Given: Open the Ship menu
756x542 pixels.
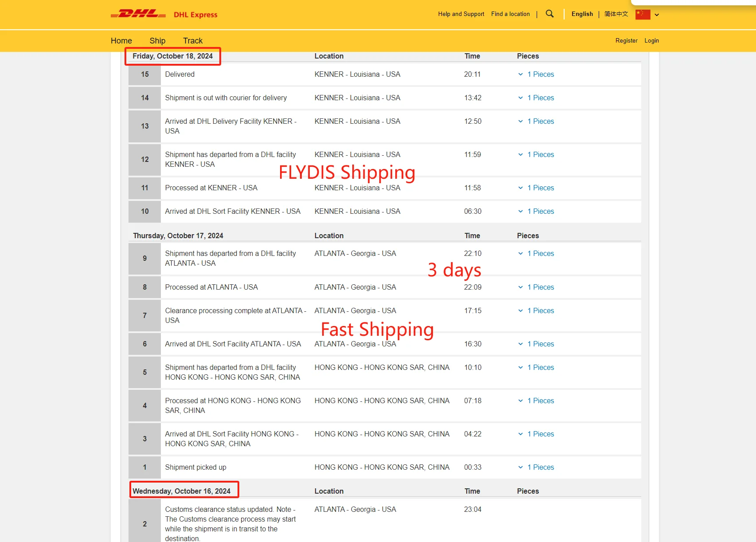Looking at the screenshot, I should point(157,41).
